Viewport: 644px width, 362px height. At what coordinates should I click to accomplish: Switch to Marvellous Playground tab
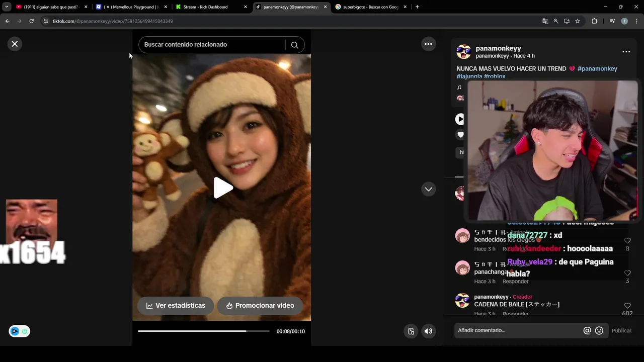[x=132, y=7]
